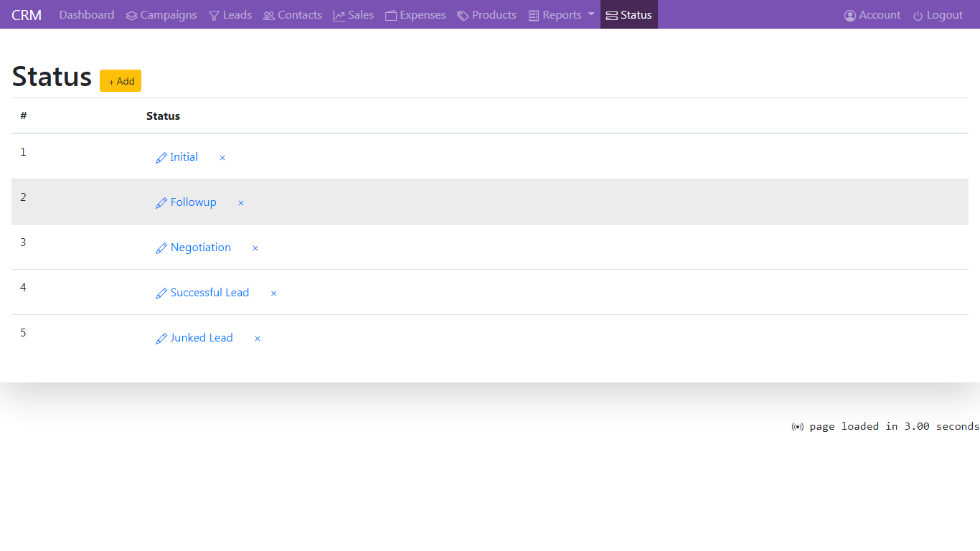Image resolution: width=980 pixels, height=551 pixels.
Task: Go to the Status nav tab
Action: pyautogui.click(x=629, y=15)
